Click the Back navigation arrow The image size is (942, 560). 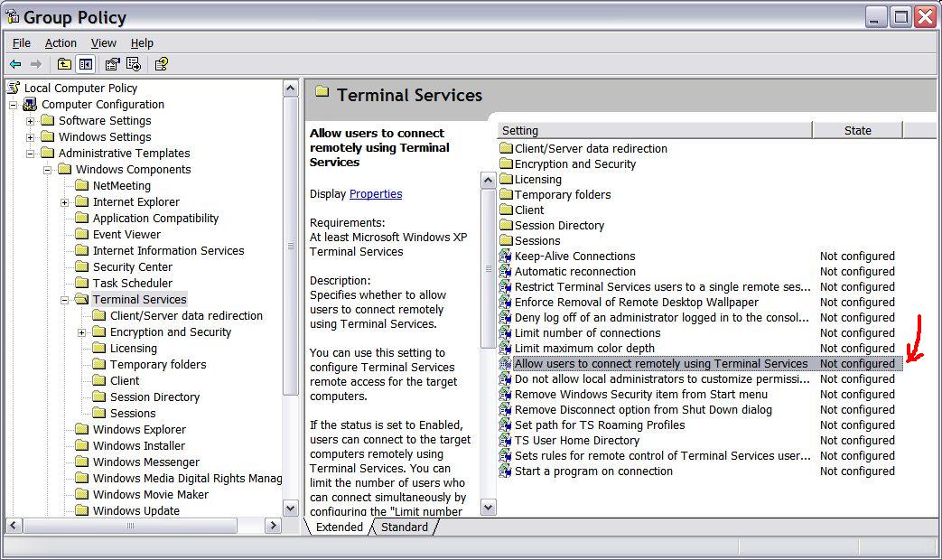click(15, 64)
